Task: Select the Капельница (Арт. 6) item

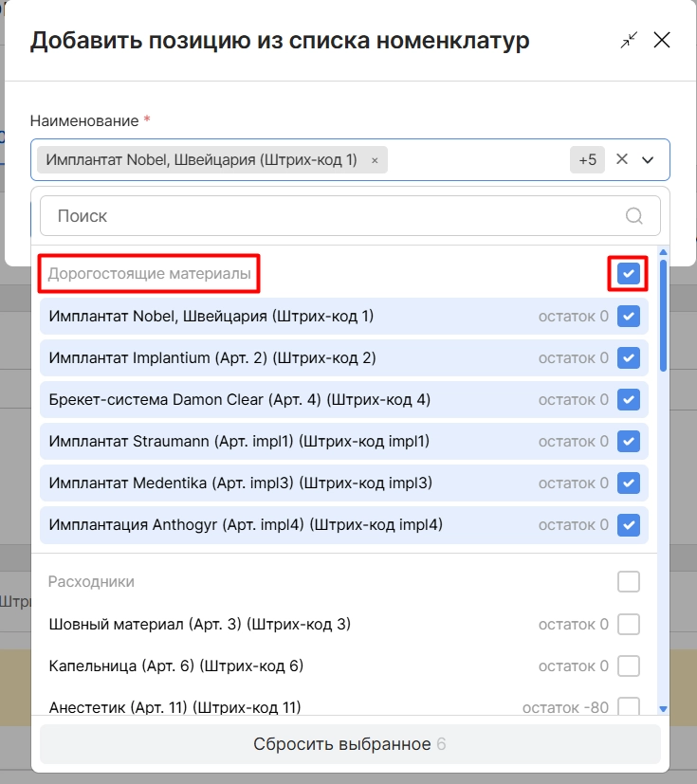Action: tap(344, 666)
